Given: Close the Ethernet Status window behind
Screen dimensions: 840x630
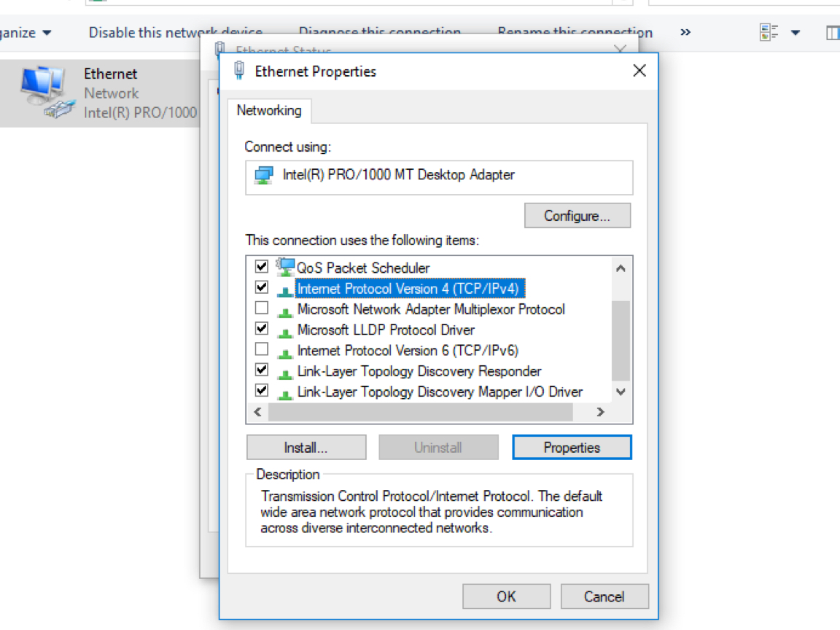Looking at the screenshot, I should [620, 50].
